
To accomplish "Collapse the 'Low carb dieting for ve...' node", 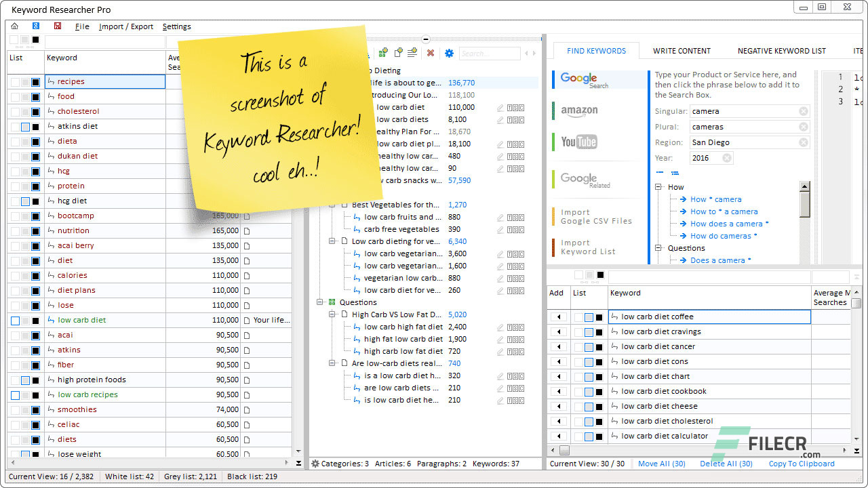I will coord(332,241).
